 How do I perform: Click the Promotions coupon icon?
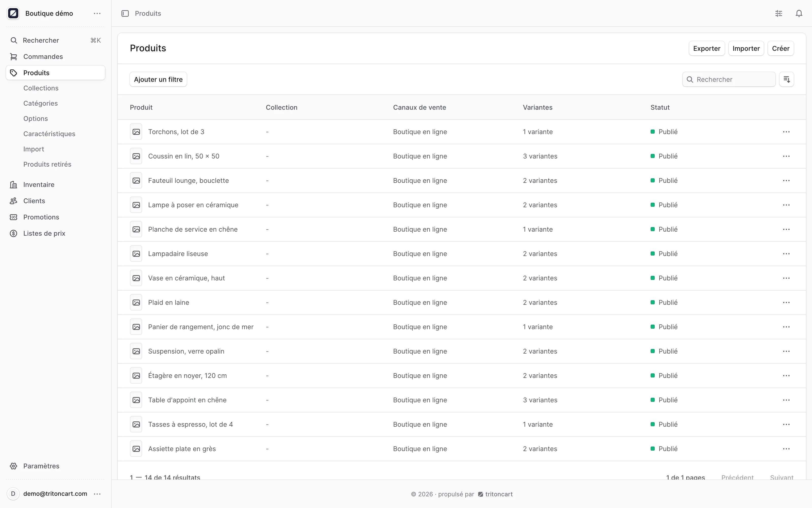13,217
